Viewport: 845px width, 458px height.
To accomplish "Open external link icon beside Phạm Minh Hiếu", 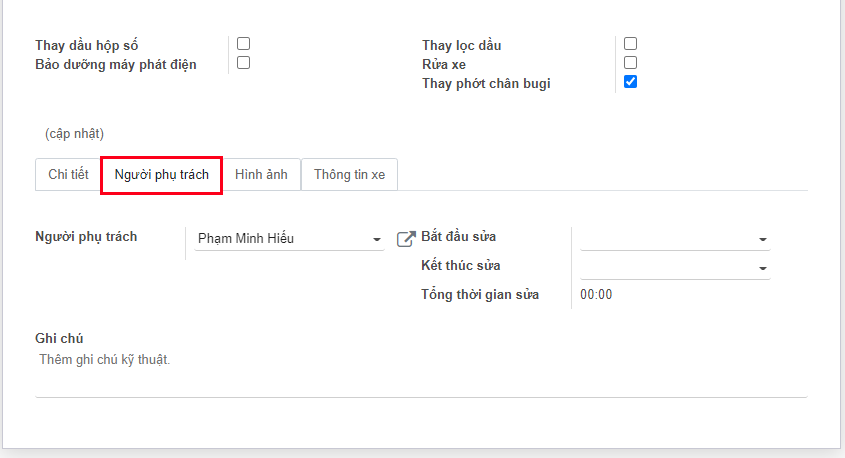I will tap(406, 239).
